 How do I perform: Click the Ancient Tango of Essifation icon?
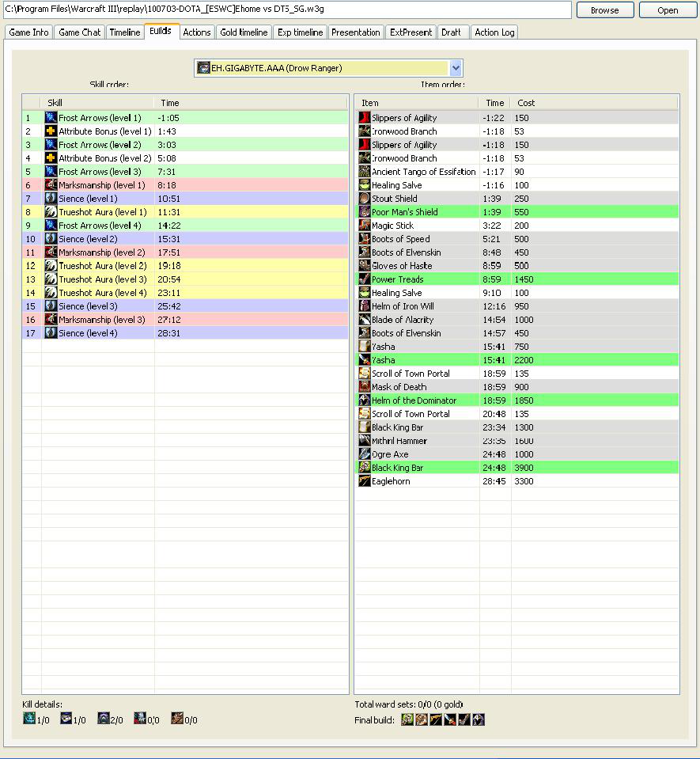(365, 172)
